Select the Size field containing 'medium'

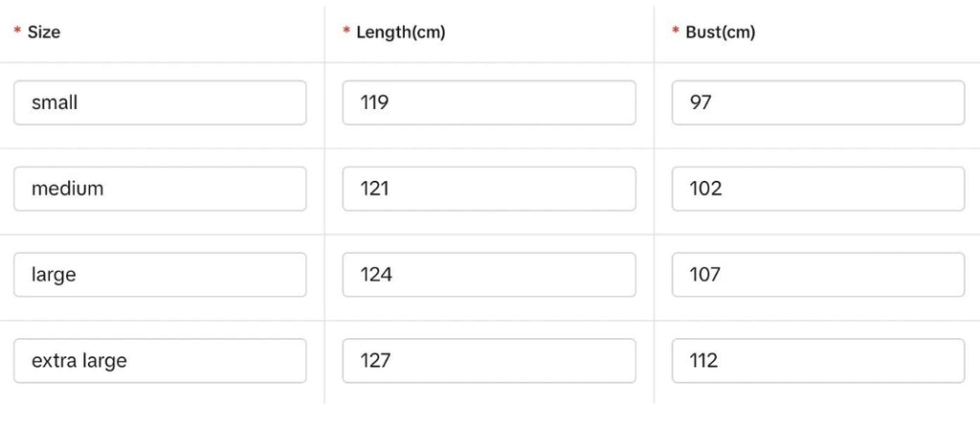point(160,189)
